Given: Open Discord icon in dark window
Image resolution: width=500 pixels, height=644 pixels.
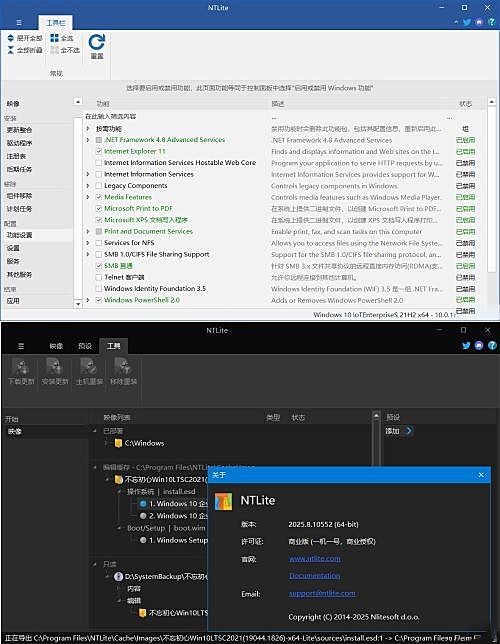Looking at the screenshot, I should pyautogui.click(x=479, y=345).
